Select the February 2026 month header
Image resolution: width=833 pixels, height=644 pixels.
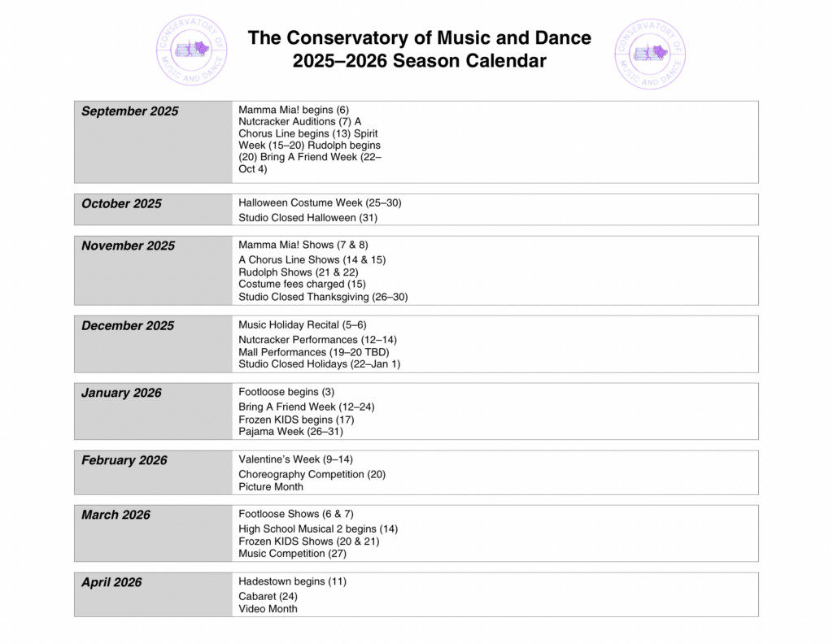pyautogui.click(x=124, y=460)
